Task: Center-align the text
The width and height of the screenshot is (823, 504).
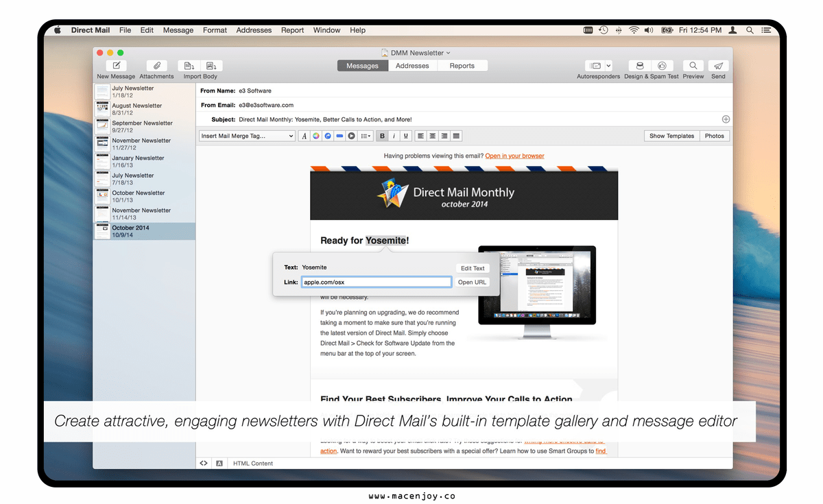Action: pyautogui.click(x=433, y=136)
